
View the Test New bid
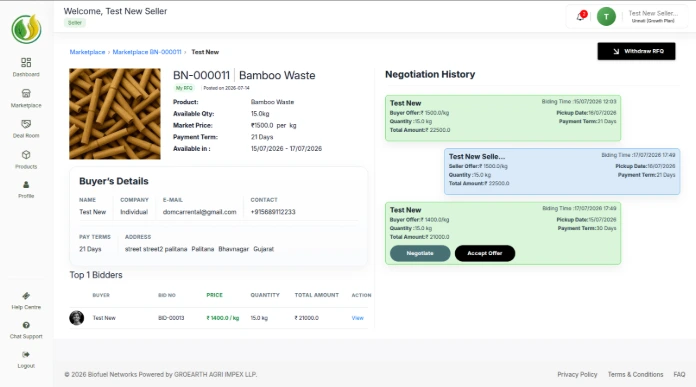click(357, 318)
